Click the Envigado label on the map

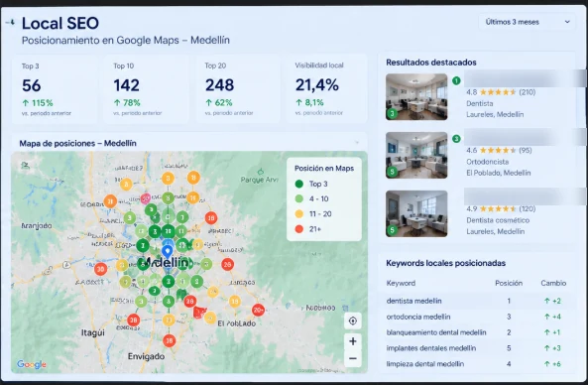click(146, 356)
